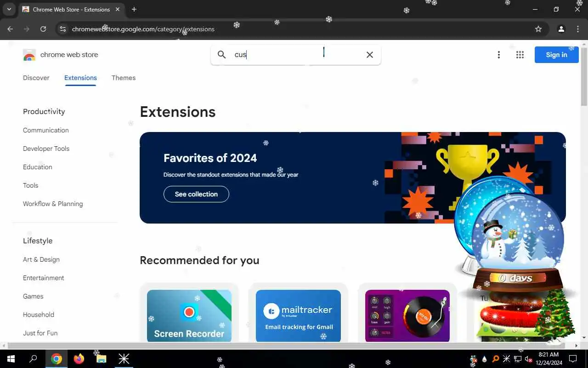The height and width of the screenshot is (368, 588).
Task: Open a new browser tab
Action: point(134,9)
